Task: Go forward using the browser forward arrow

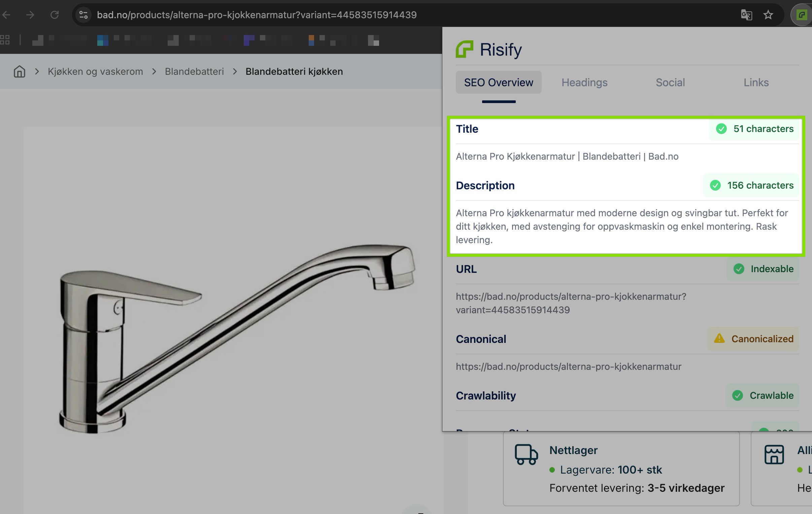Action: point(30,15)
